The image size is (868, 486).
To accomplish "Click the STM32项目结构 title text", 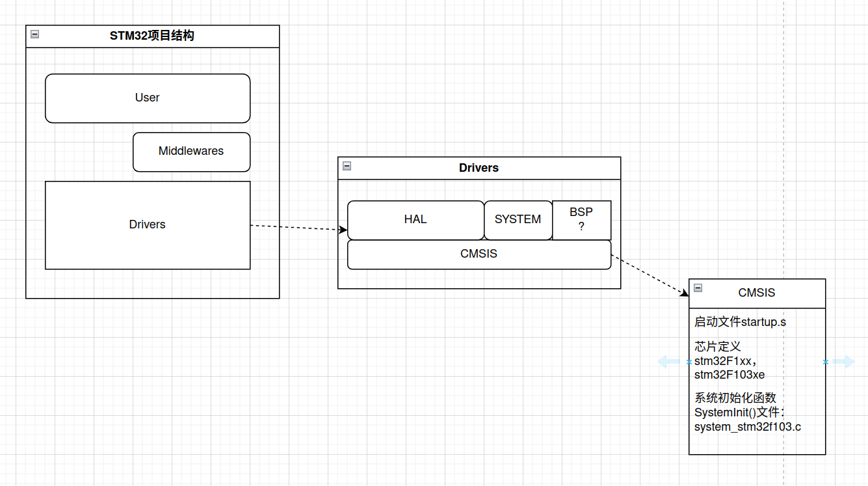I will [152, 36].
